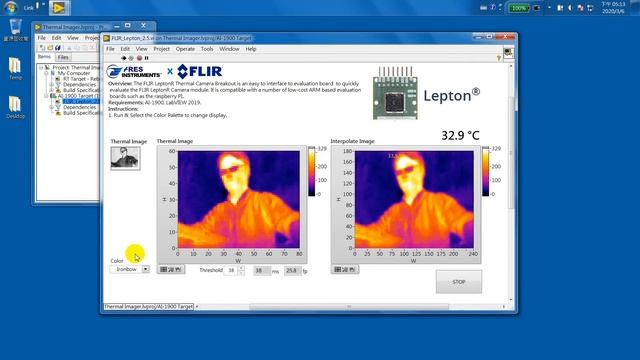Click third toolbar icon in Project Explorer

58,48
